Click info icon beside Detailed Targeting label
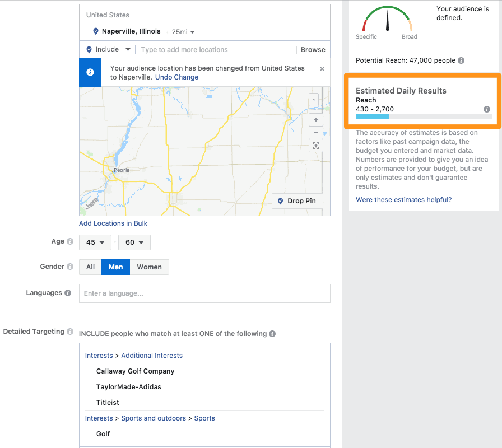 [x=70, y=332]
